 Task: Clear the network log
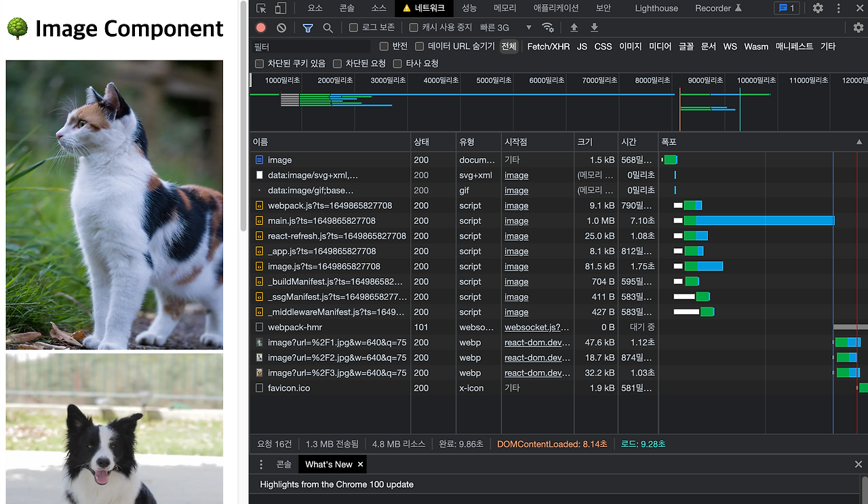tap(281, 28)
